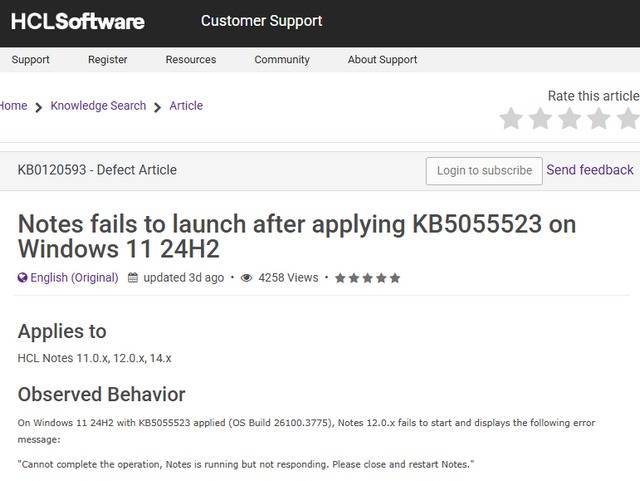Select English (Original) language link
Screen dimensions: 640x481
74,278
